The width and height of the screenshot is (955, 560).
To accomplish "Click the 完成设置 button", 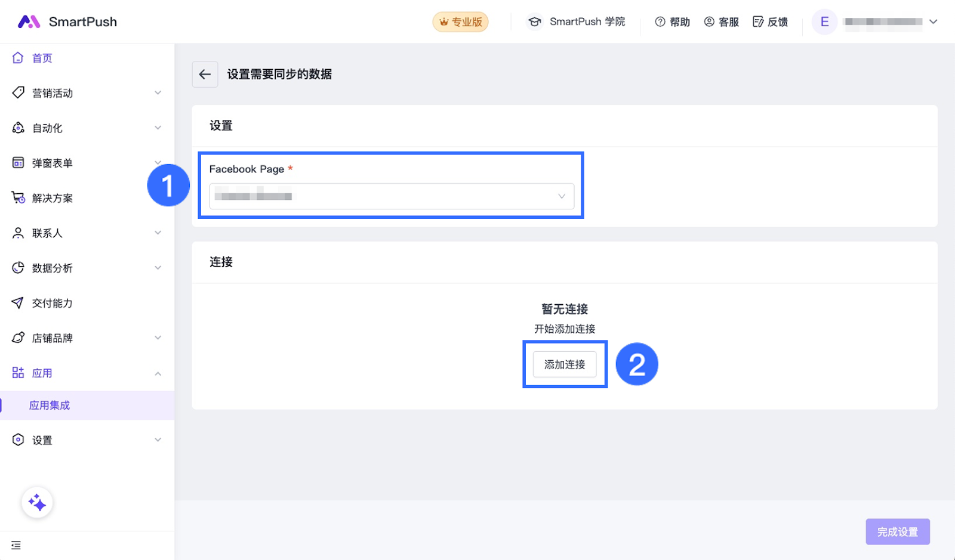I will (x=897, y=531).
